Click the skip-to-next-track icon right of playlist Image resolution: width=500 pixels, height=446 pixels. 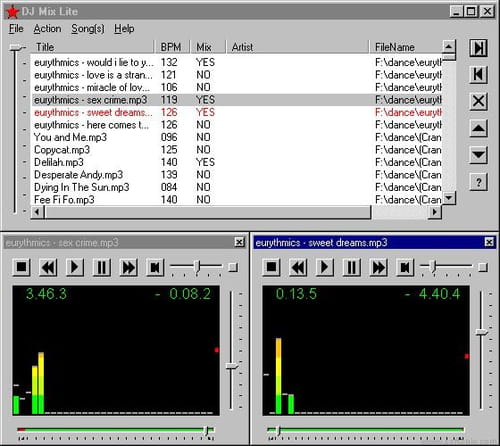pyautogui.click(x=478, y=48)
